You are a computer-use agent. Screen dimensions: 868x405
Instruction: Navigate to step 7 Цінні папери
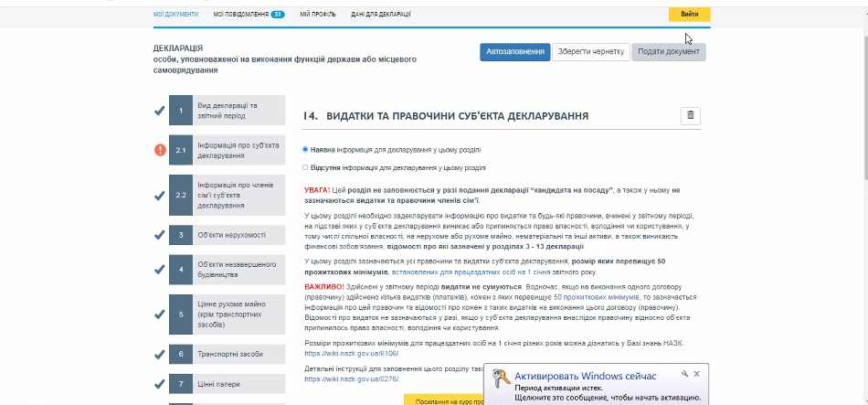tap(226, 385)
